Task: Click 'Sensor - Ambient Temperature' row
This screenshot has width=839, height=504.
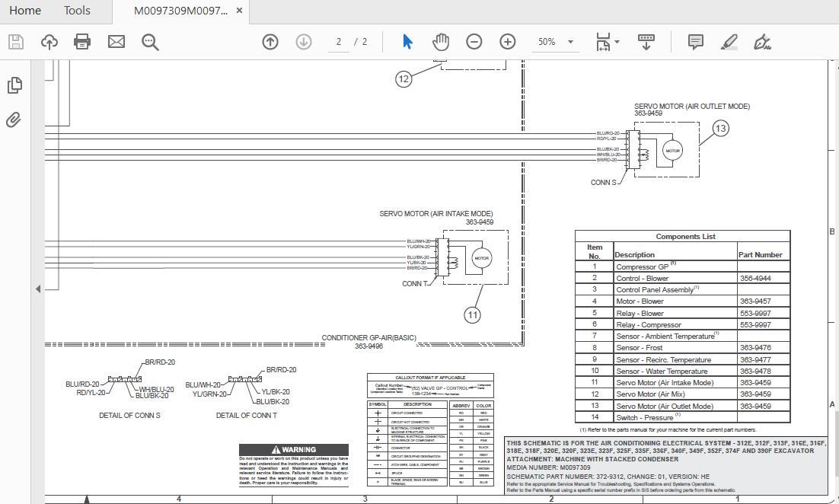Action: (x=682, y=336)
